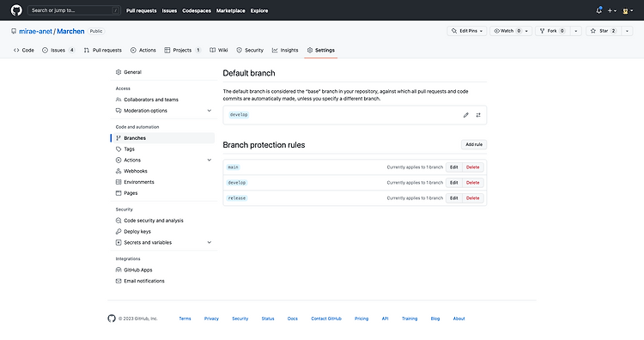Switch to the Code tab
The height and width of the screenshot is (340, 644).
pyautogui.click(x=24, y=50)
